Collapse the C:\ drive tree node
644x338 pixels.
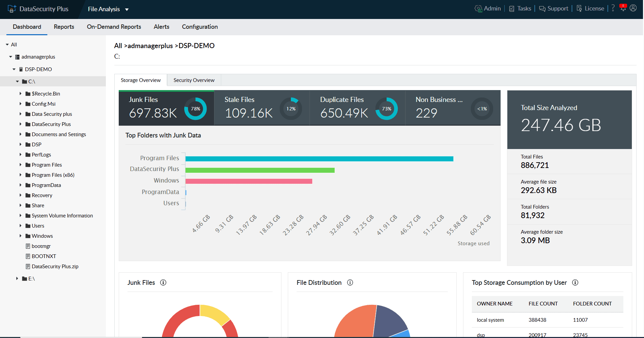[18, 81]
